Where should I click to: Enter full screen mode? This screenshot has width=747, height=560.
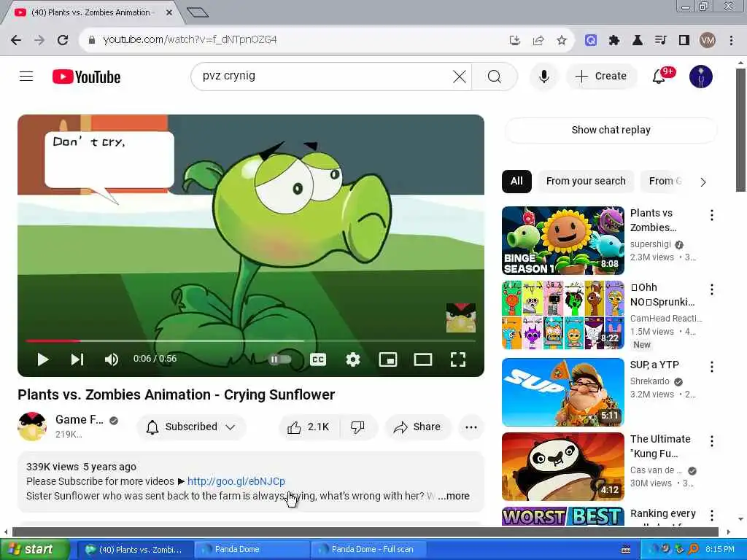tap(458, 359)
